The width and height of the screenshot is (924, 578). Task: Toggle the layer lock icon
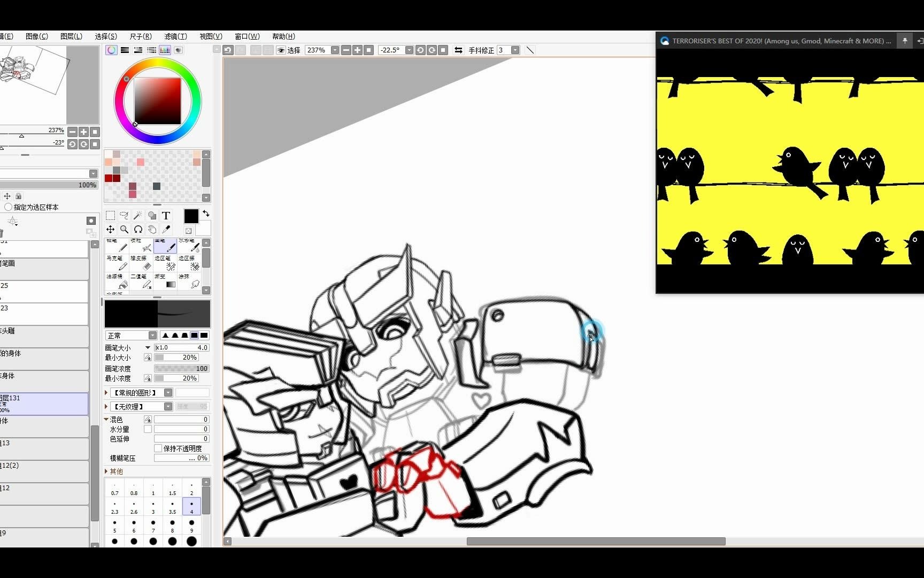point(18,196)
